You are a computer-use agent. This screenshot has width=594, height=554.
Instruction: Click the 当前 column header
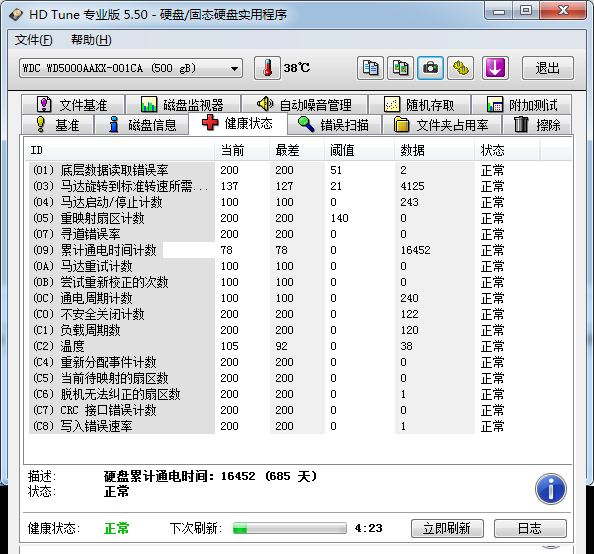tap(242, 150)
